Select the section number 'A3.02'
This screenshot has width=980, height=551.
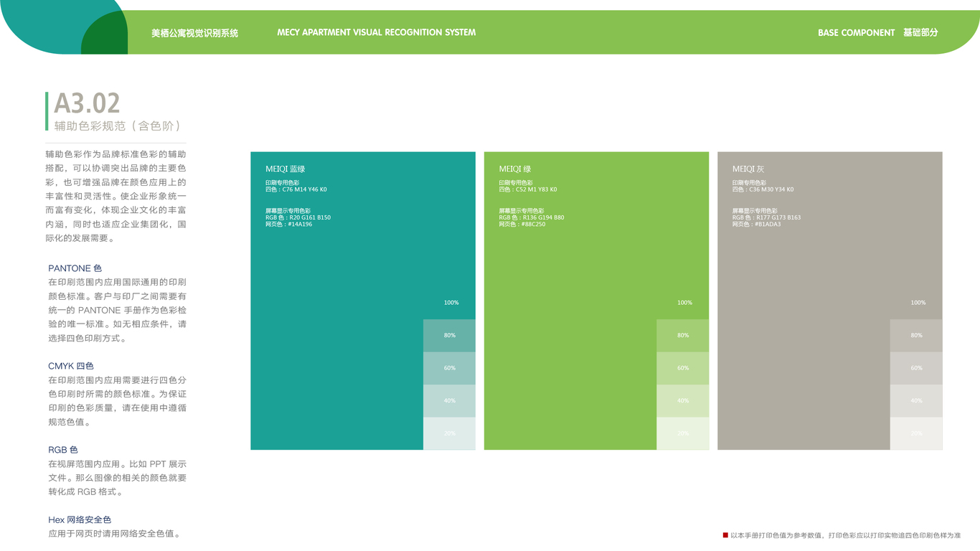87,103
